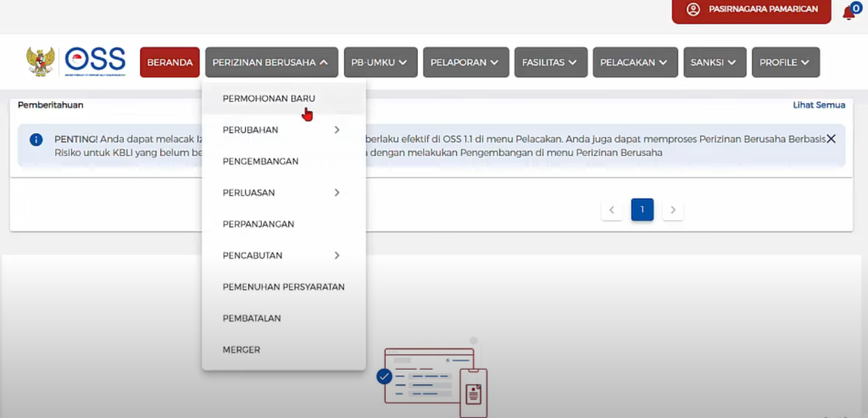868x418 pixels.
Task: Select Permohonan Baru from the menu
Action: tap(268, 98)
